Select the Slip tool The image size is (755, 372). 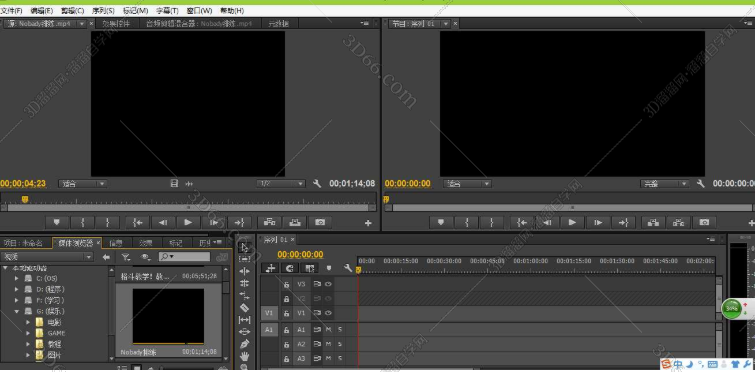[x=245, y=320]
